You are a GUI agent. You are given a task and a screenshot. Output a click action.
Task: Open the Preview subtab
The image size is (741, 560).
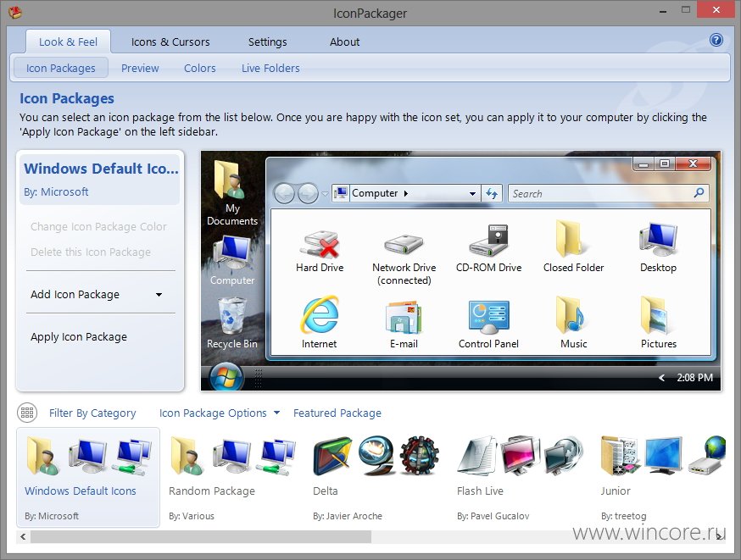(140, 68)
